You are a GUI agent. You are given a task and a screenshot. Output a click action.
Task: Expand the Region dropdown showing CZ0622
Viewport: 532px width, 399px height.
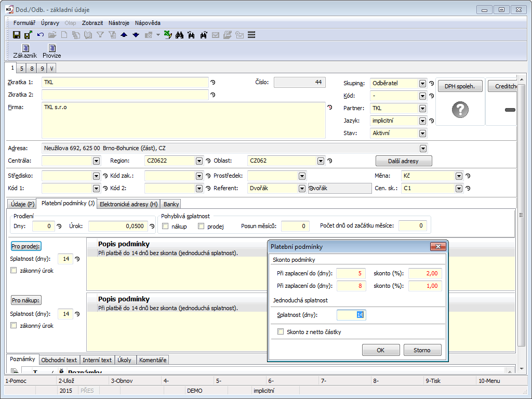[x=199, y=161]
